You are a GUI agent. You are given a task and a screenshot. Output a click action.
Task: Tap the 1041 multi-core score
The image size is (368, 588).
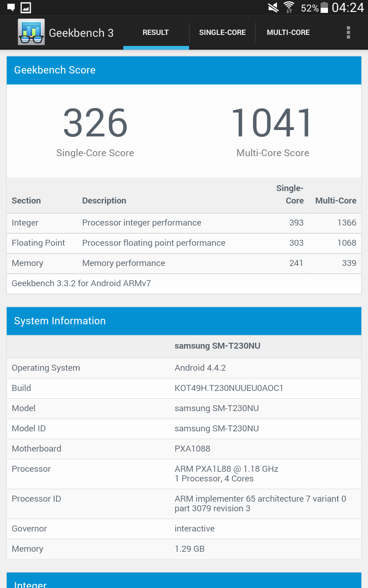(272, 123)
